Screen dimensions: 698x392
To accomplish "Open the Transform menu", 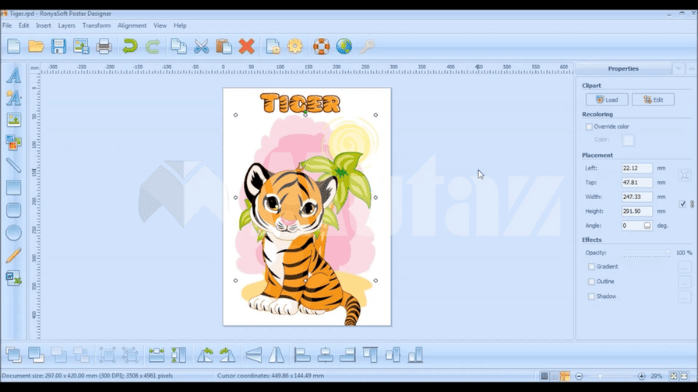I will pyautogui.click(x=96, y=26).
